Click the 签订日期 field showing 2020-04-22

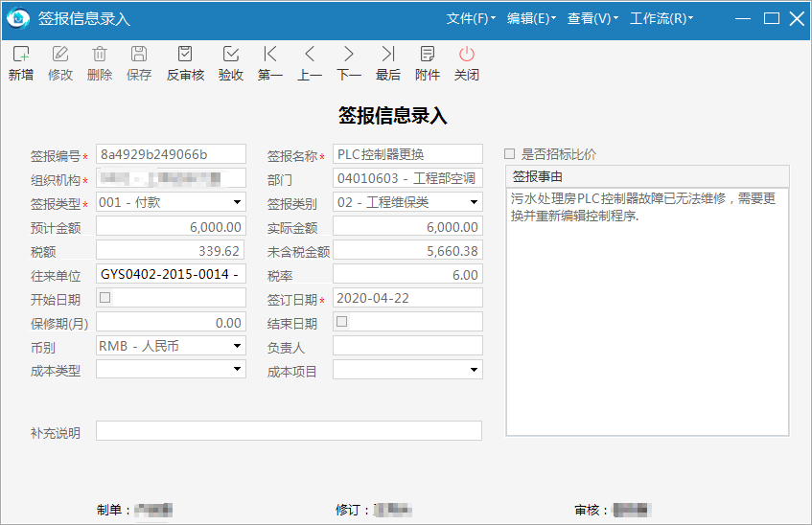coord(407,298)
